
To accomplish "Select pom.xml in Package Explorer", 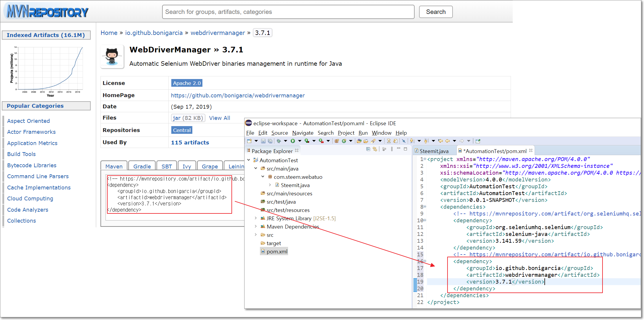I will [x=274, y=251].
